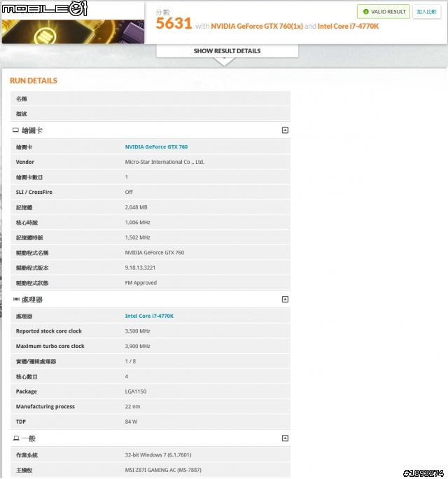Click the Manufacturing process label

(45, 407)
